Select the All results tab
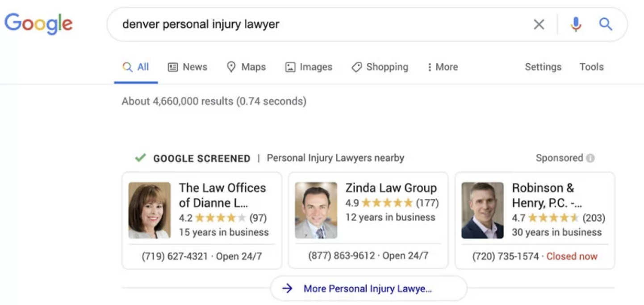The height and width of the screenshot is (305, 644). tap(136, 67)
